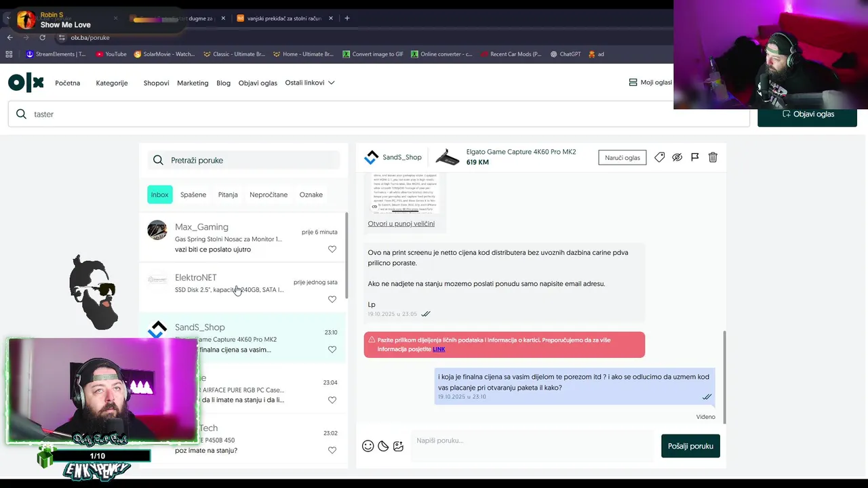Click the chat messages scrollbar
The width and height of the screenshot is (868, 488).
point(724,376)
